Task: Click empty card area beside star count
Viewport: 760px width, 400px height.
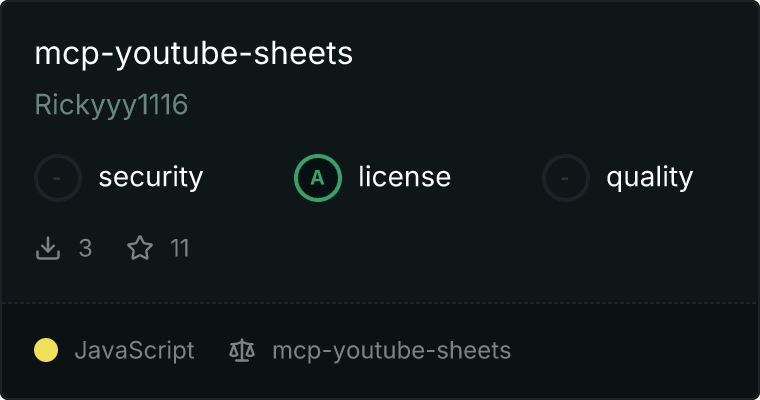Action: click(436, 248)
